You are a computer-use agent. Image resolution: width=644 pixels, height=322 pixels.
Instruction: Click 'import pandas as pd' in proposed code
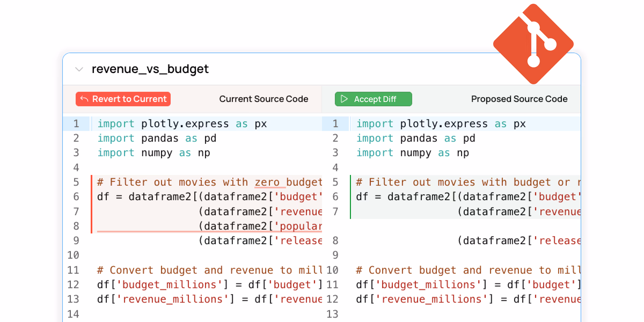tap(415, 138)
